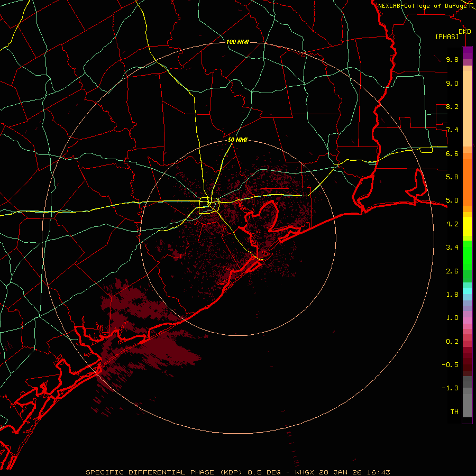Click the 50 NMI range ring label

237,140
